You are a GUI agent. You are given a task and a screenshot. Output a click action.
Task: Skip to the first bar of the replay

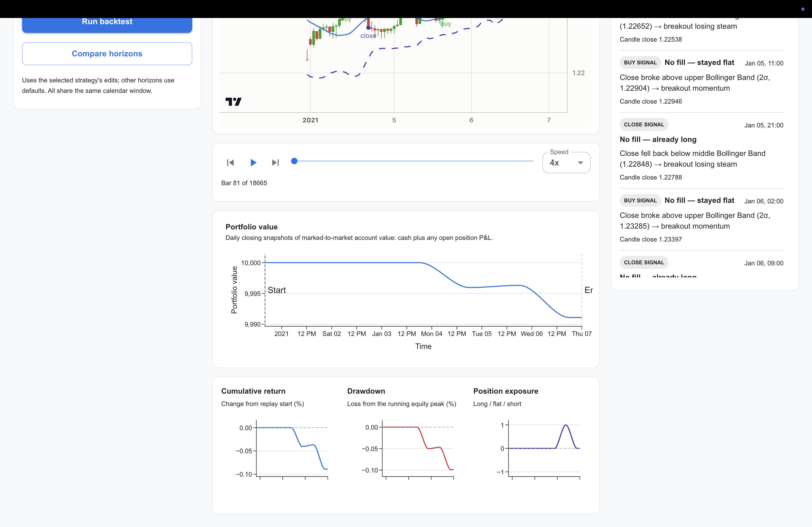230,163
